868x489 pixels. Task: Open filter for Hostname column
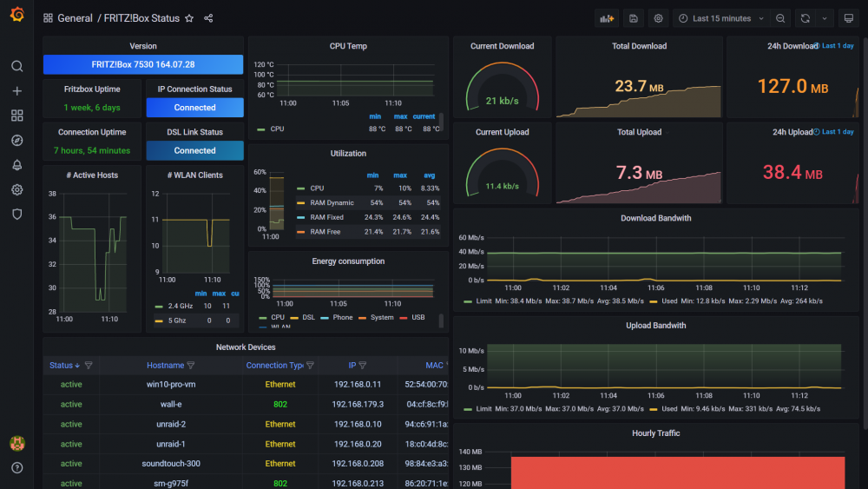(x=191, y=366)
